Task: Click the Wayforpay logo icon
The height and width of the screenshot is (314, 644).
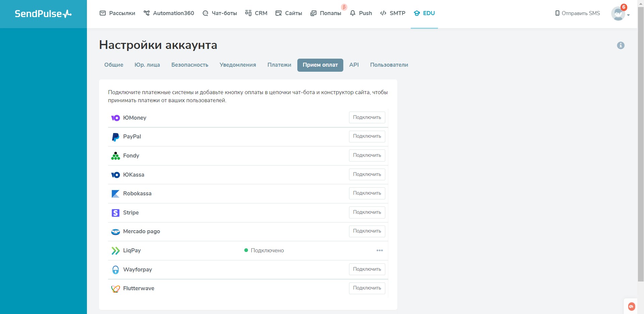Action: (x=115, y=270)
